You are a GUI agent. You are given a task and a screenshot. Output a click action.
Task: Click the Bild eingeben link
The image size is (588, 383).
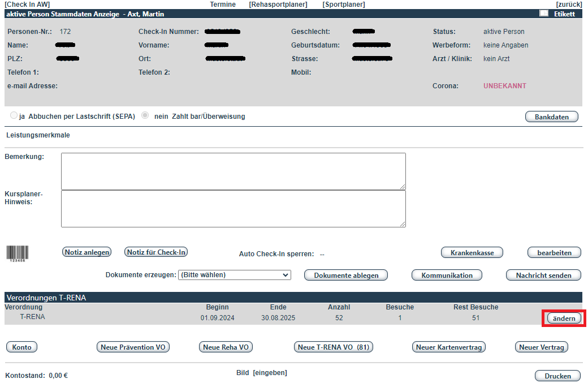pyautogui.click(x=270, y=373)
